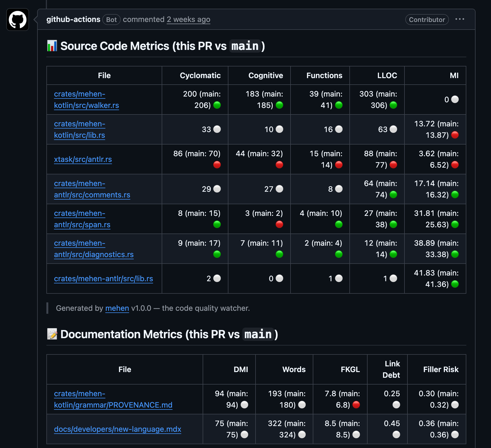Click the '38.89 (main: 33.38)' MI value

(x=436, y=249)
